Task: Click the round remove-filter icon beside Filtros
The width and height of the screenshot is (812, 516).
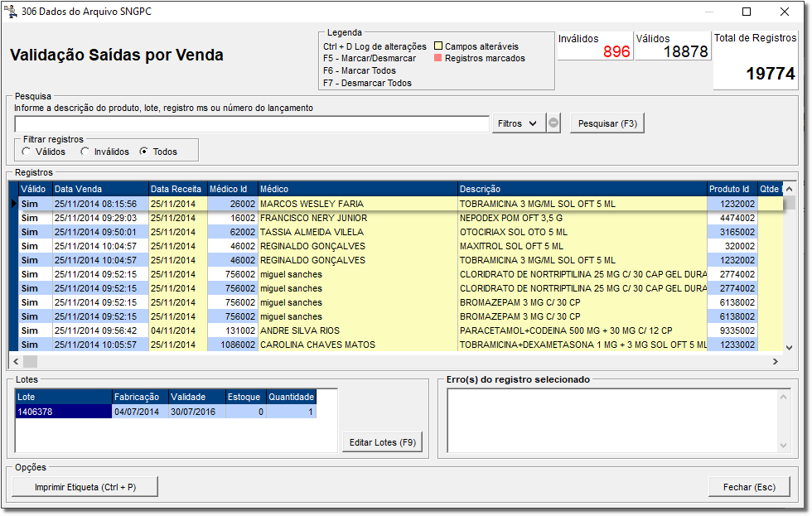Action: 553,123
